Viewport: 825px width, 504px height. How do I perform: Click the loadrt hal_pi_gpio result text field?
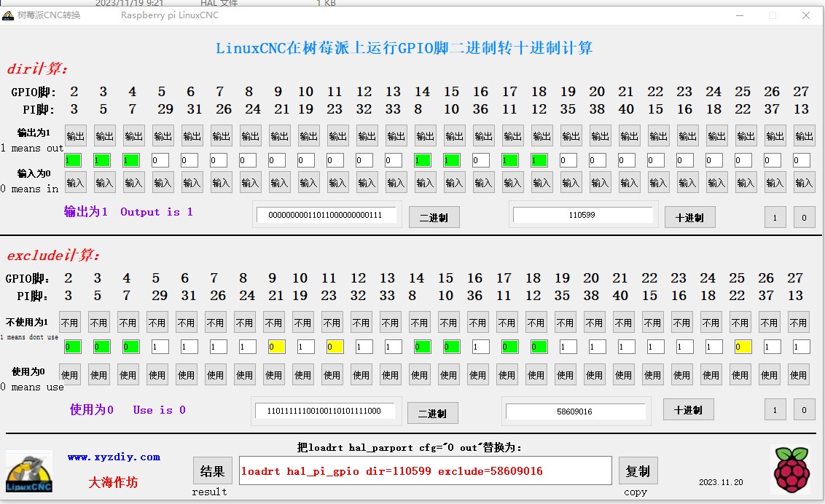pyautogui.click(x=425, y=471)
